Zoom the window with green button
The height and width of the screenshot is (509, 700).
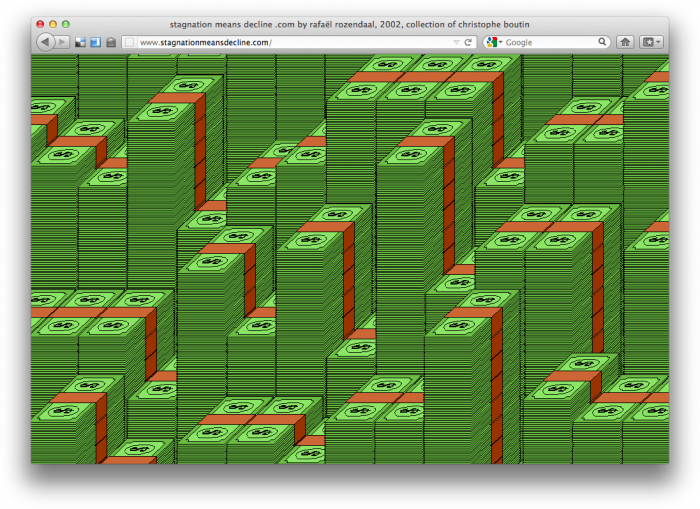(66, 24)
